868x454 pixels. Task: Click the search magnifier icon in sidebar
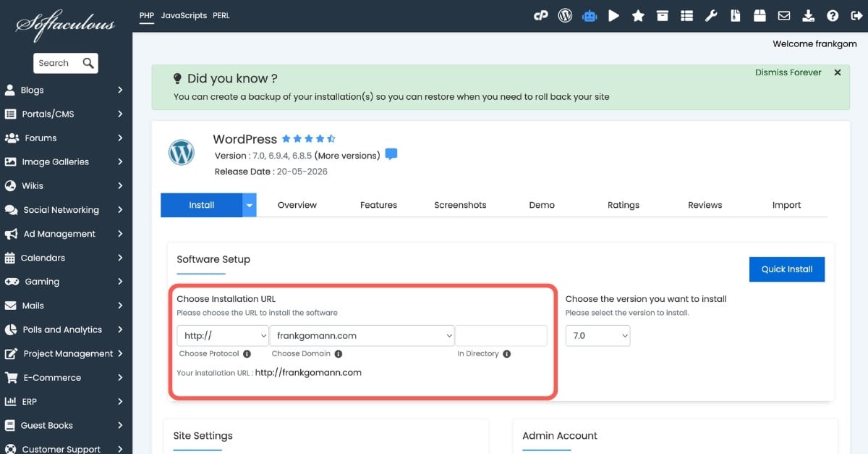click(88, 63)
